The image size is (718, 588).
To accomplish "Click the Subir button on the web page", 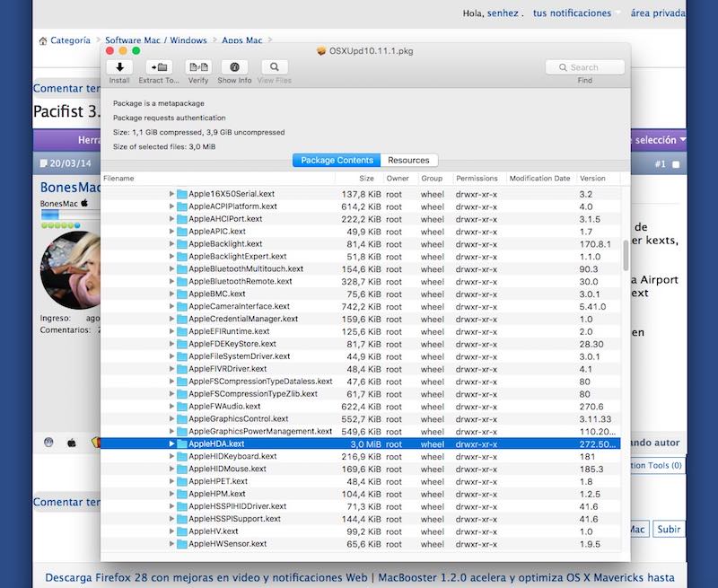I will 669,530.
